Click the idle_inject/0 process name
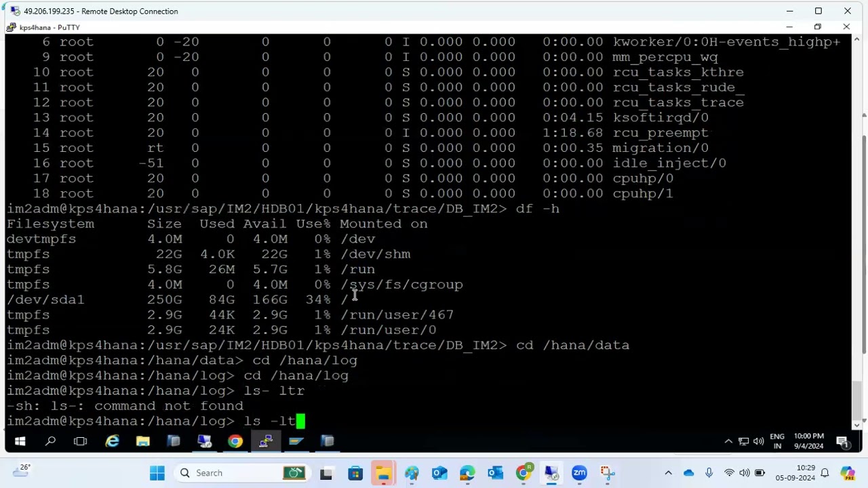Viewport: 868px width, 488px height. pos(669,163)
